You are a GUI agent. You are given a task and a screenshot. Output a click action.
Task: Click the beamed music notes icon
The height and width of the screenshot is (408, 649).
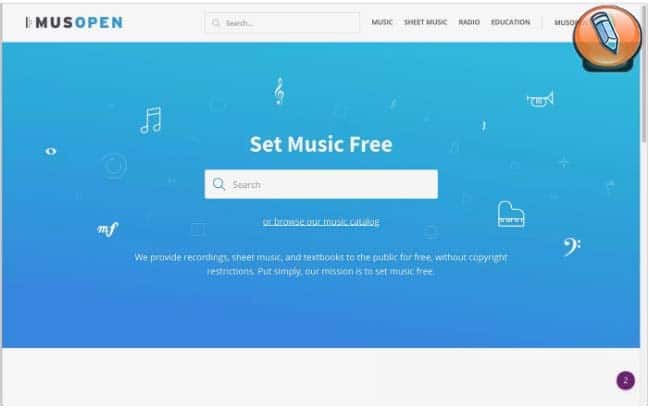click(151, 120)
